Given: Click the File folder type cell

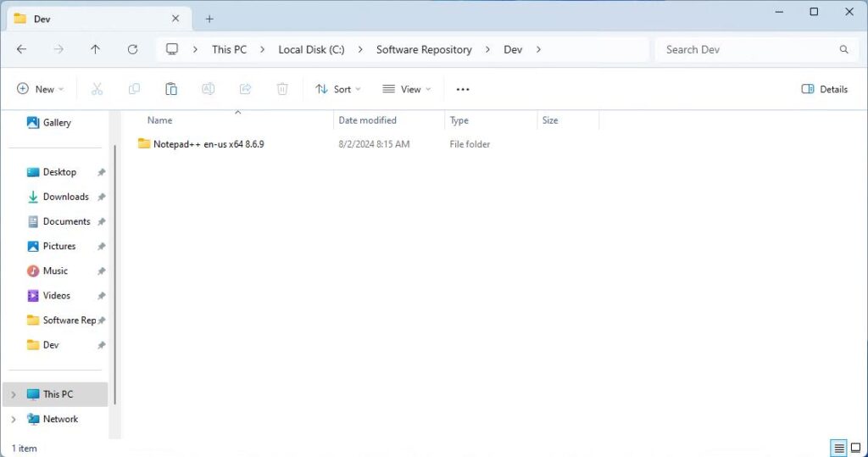Looking at the screenshot, I should click(x=470, y=144).
